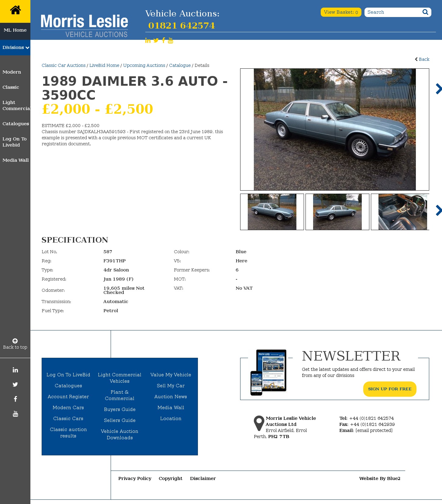Open footer Catalogues link
Screen dimensions: 442x504
coord(68,386)
